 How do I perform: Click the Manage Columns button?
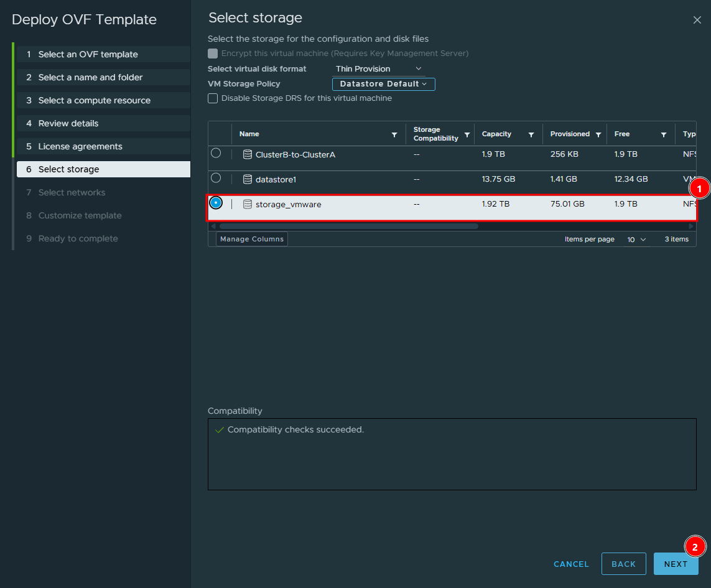[x=252, y=239]
